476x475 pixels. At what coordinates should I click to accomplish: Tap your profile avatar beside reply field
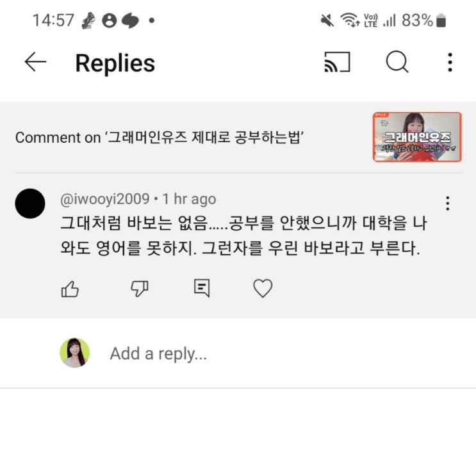coord(75,353)
